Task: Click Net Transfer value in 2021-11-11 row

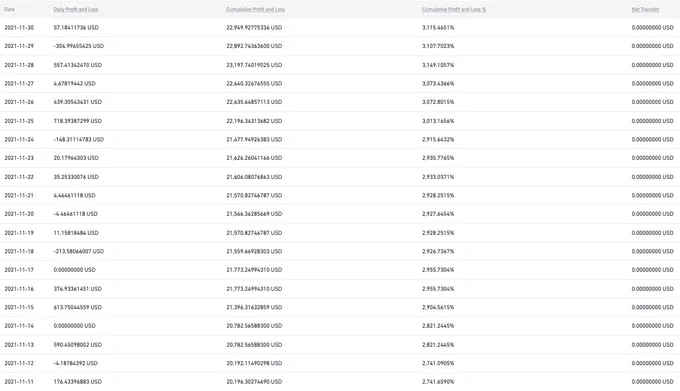Action: point(653,381)
